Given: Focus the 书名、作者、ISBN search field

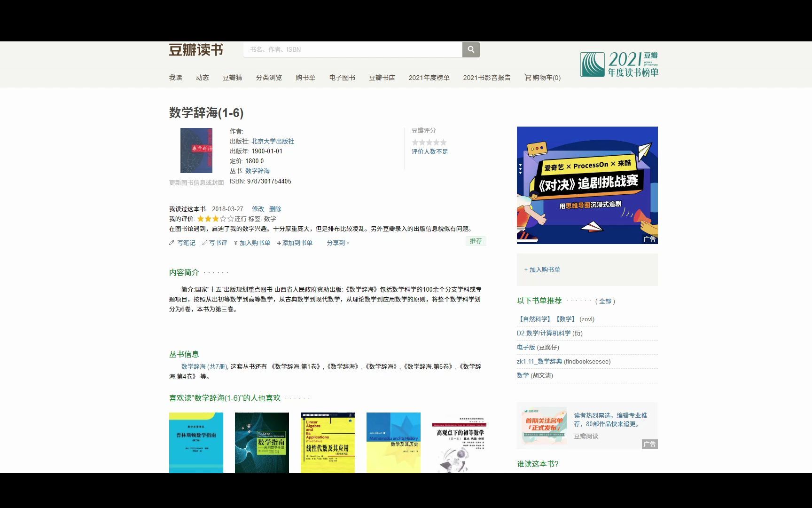Looking at the screenshot, I should click(x=353, y=49).
